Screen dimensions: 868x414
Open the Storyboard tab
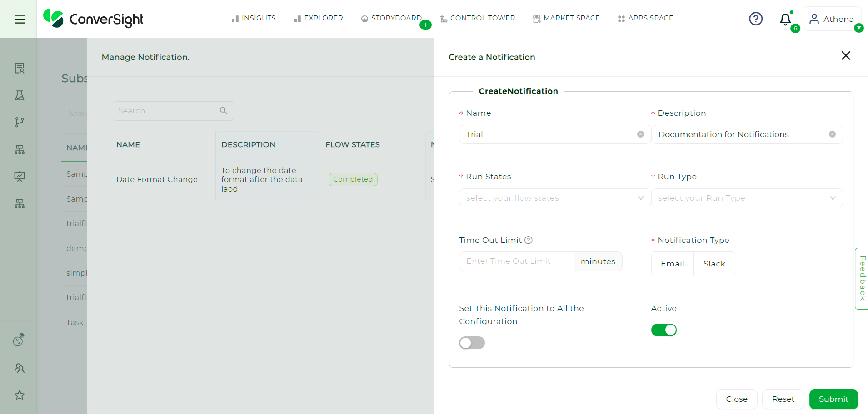(391, 18)
